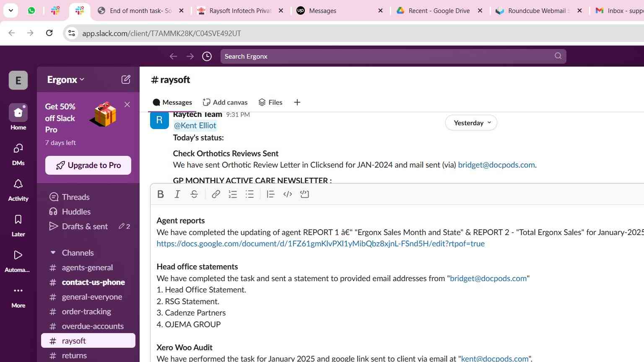The height and width of the screenshot is (362, 644).
Task: Toggle bold formatting in message composer
Action: coord(161,194)
